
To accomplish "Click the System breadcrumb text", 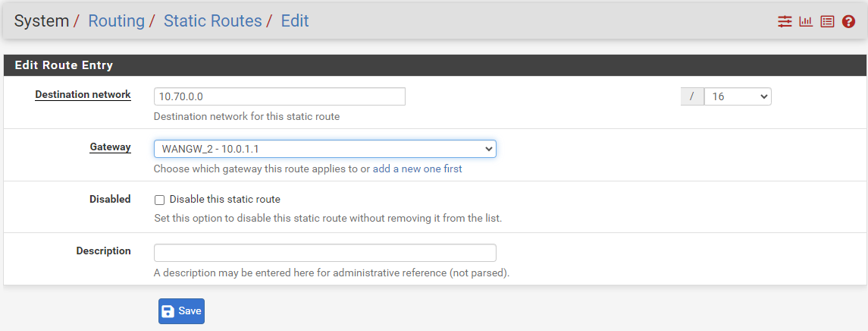I will [x=42, y=21].
